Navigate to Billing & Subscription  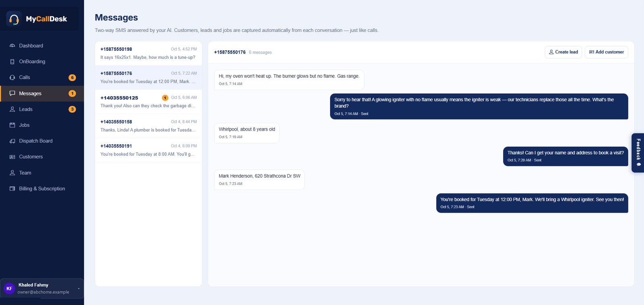tap(42, 189)
